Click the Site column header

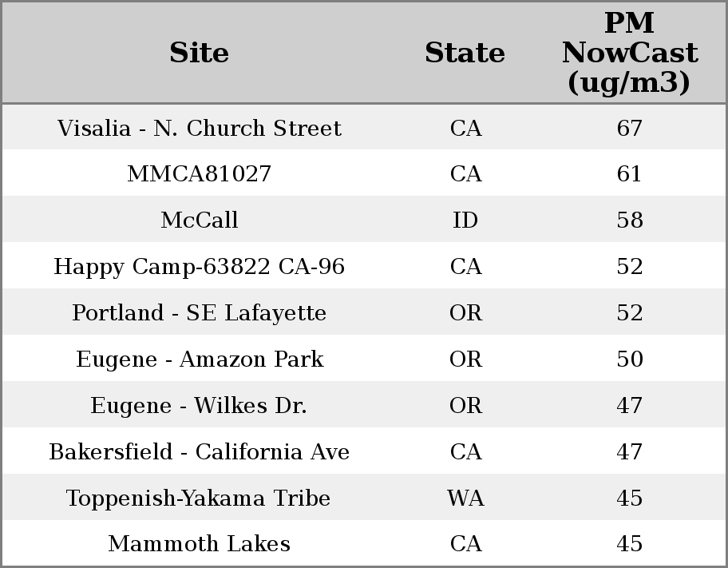click(x=199, y=53)
